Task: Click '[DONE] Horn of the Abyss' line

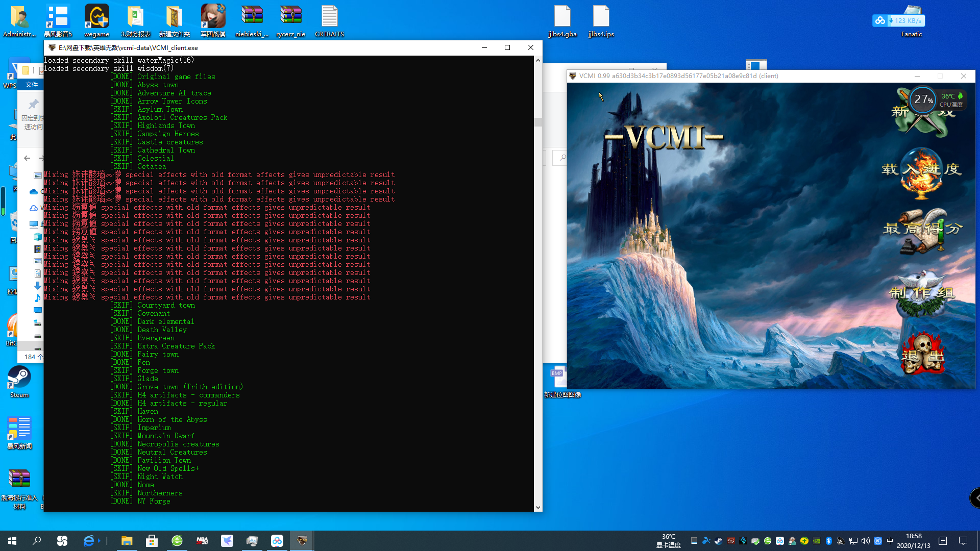Action: [x=158, y=419]
